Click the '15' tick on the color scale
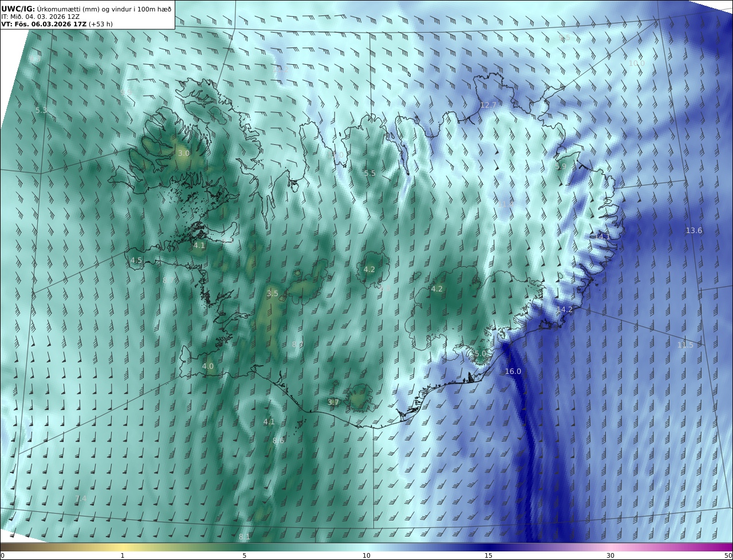Viewport: 733px width, 560px height. tap(488, 556)
